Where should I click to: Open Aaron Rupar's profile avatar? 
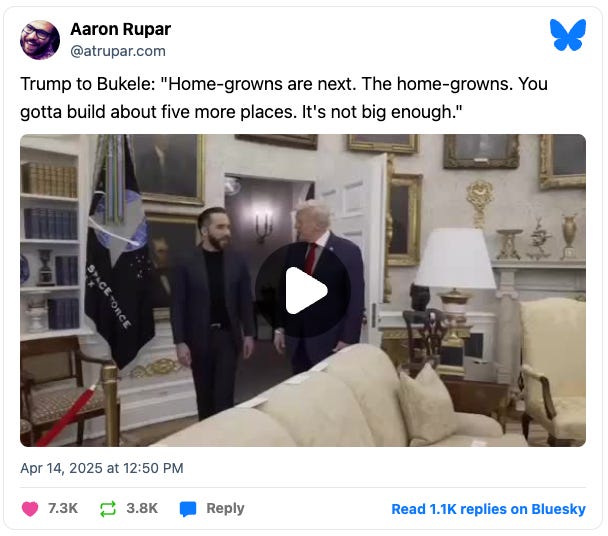click(40, 40)
